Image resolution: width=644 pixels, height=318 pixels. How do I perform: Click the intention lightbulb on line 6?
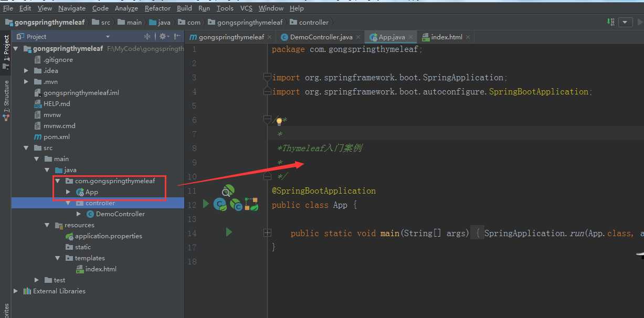[279, 121]
